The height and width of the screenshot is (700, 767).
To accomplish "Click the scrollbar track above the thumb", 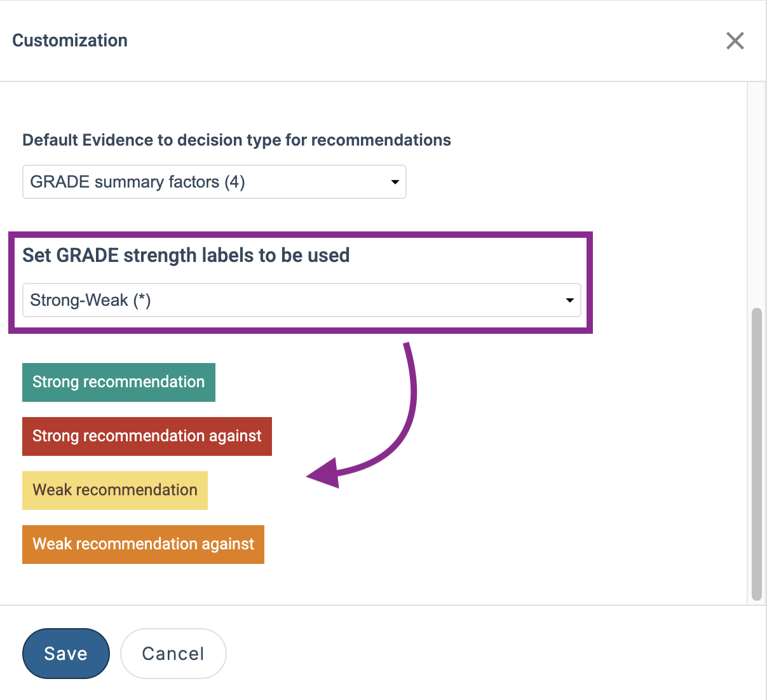I will pyautogui.click(x=756, y=194).
